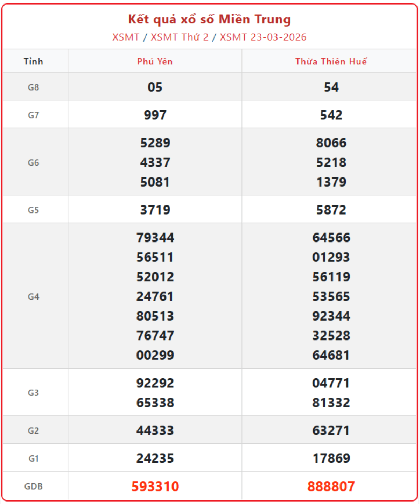Select Thừa Thiên Huế special prize 888807

[x=331, y=486]
